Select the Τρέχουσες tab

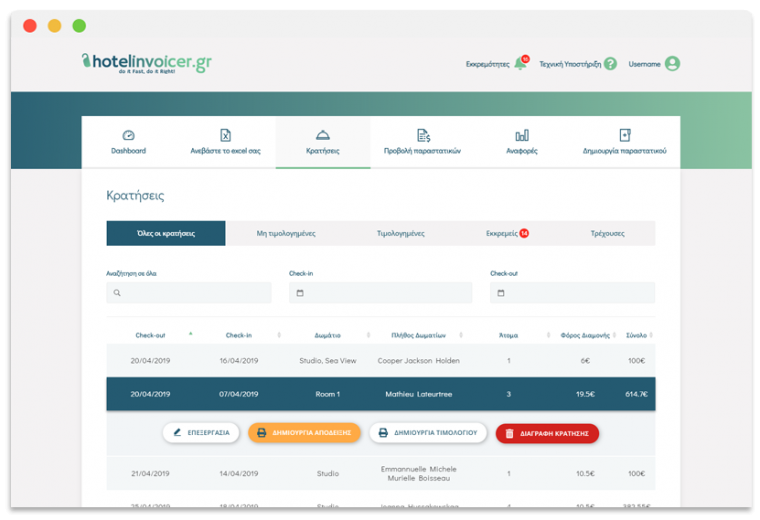click(607, 233)
